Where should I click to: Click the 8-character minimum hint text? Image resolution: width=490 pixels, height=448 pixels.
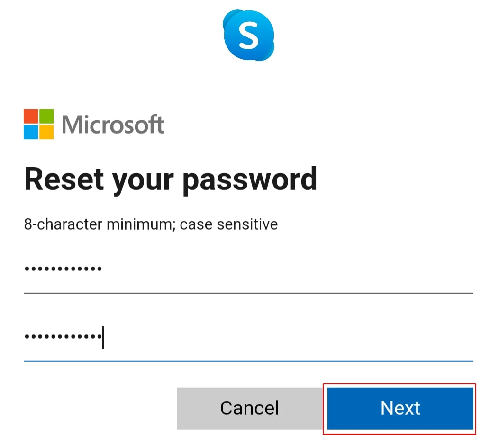pyautogui.click(x=151, y=224)
